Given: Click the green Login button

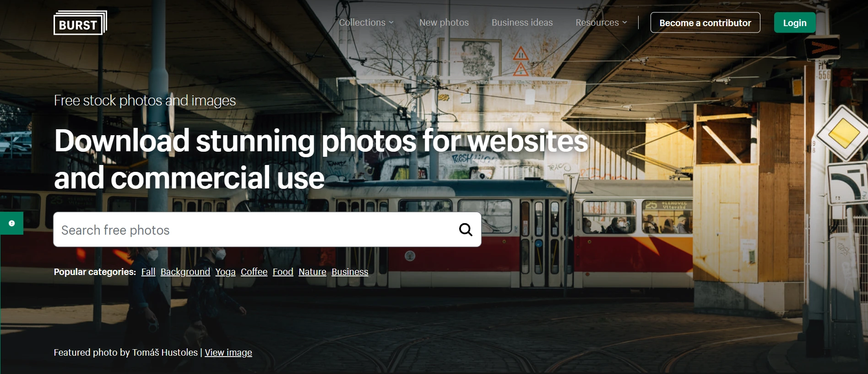Looking at the screenshot, I should (x=795, y=22).
